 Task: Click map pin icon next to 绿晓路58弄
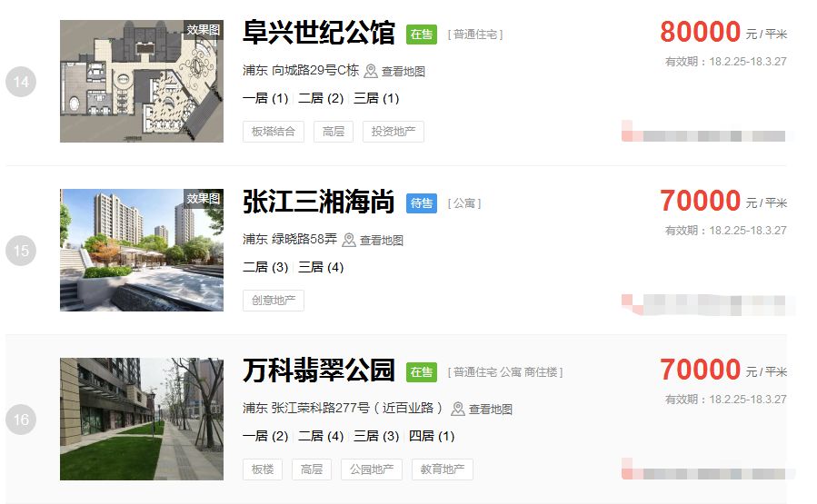pos(349,240)
